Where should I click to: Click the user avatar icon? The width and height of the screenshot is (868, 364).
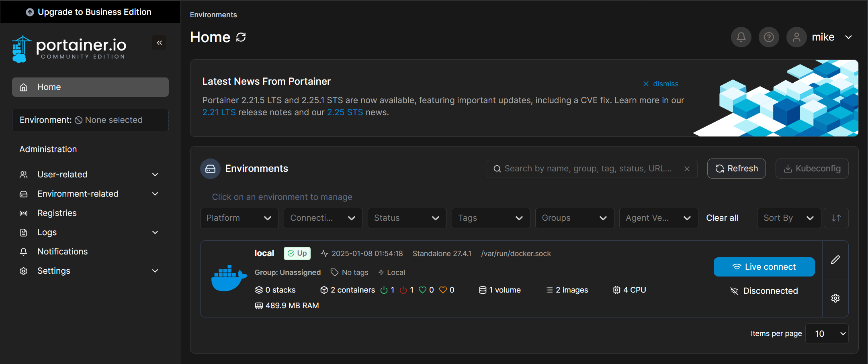[796, 37]
